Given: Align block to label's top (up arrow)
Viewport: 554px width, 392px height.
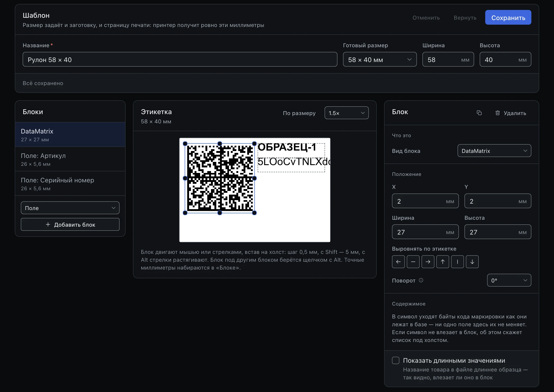Looking at the screenshot, I should (443, 262).
